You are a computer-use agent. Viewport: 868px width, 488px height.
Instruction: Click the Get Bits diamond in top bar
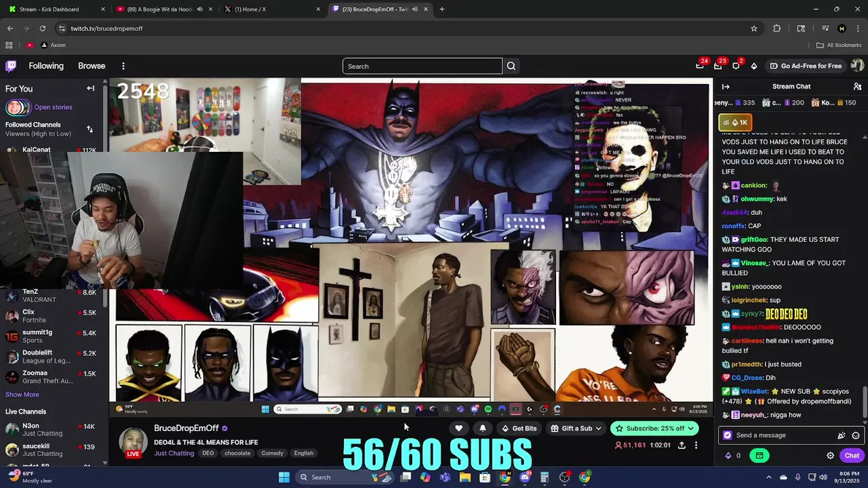coord(753,66)
